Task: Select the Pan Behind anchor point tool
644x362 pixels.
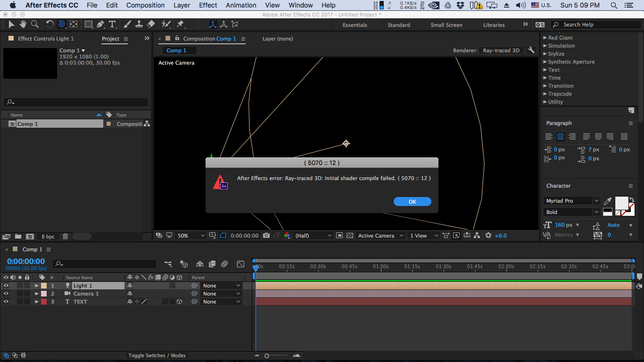Action: click(74, 24)
